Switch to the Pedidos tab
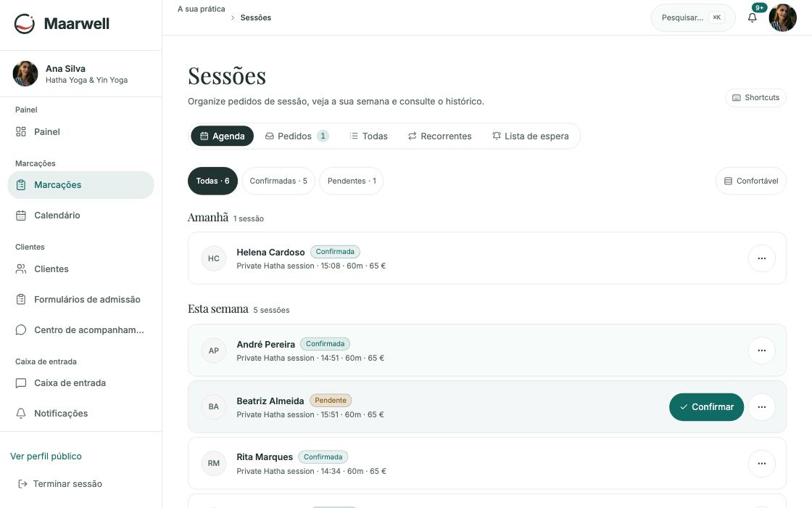This screenshot has width=812, height=508. [297, 136]
